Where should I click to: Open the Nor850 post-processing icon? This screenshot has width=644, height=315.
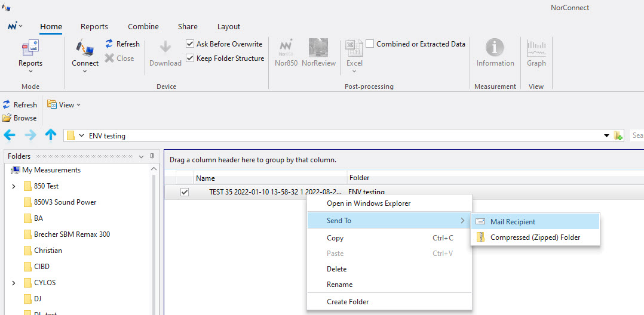click(286, 48)
